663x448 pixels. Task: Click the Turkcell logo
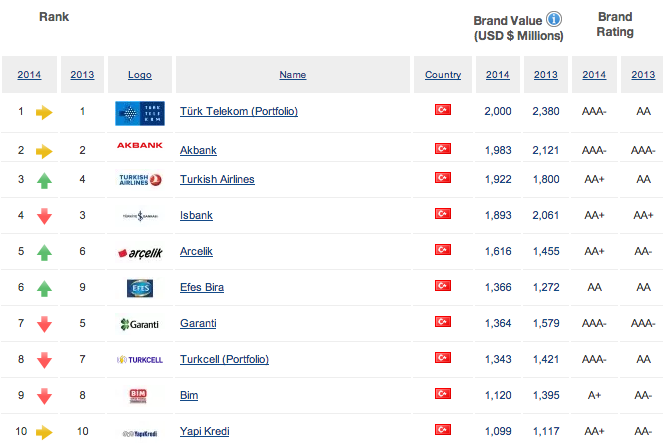(140, 360)
